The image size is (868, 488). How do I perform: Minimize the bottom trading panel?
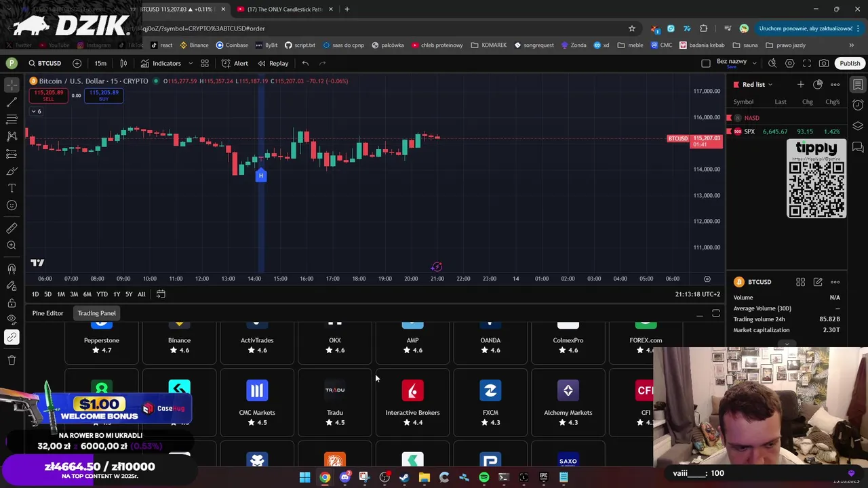pyautogui.click(x=699, y=314)
